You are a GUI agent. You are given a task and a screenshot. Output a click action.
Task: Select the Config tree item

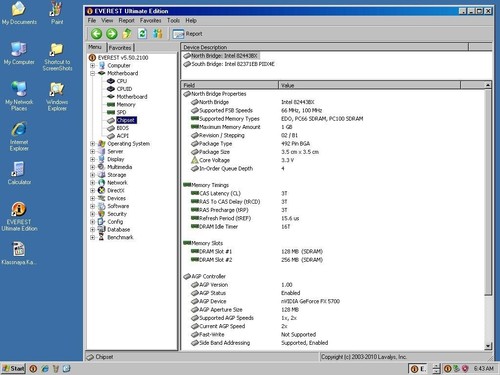pyautogui.click(x=115, y=222)
